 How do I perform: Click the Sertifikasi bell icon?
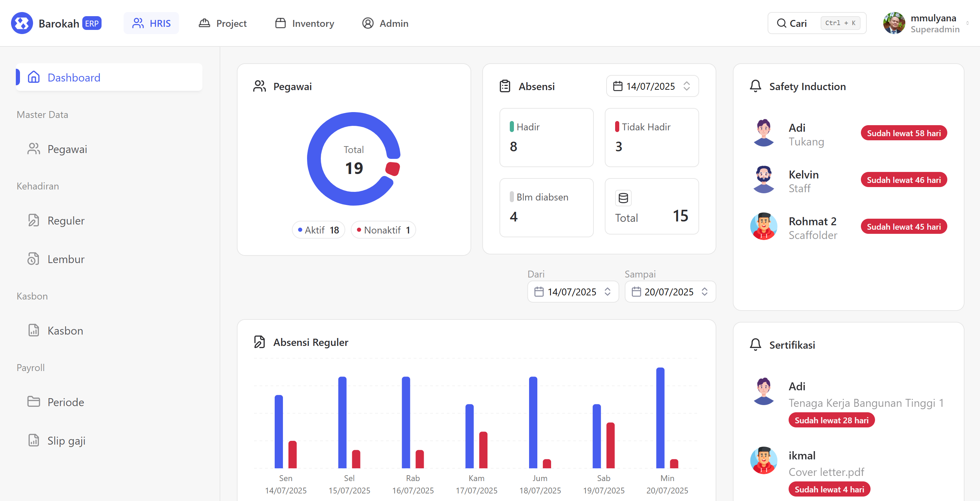(755, 345)
